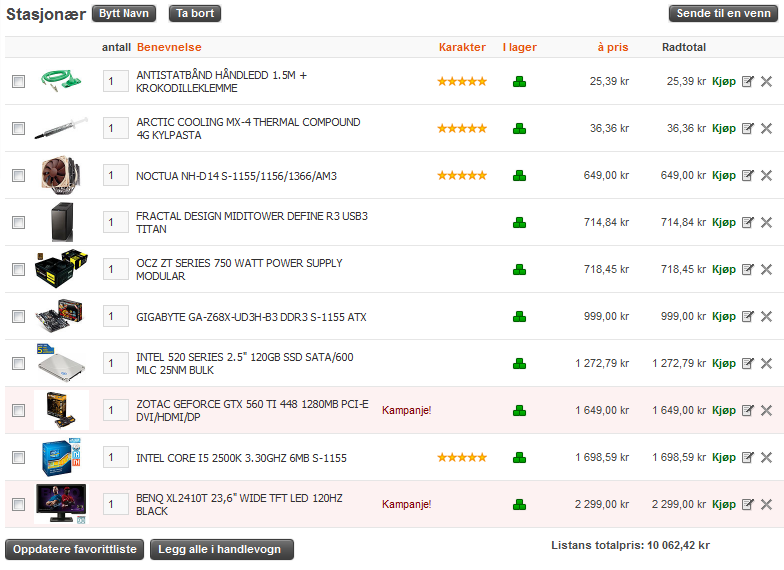Click Kjøp link for Intel Core i5 2500K
The height and width of the screenshot is (570, 784).
pyautogui.click(x=724, y=458)
